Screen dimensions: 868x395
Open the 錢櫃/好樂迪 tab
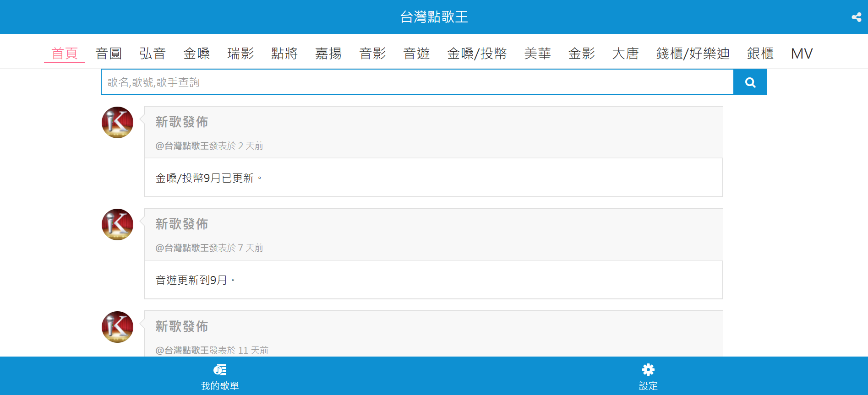click(x=693, y=54)
